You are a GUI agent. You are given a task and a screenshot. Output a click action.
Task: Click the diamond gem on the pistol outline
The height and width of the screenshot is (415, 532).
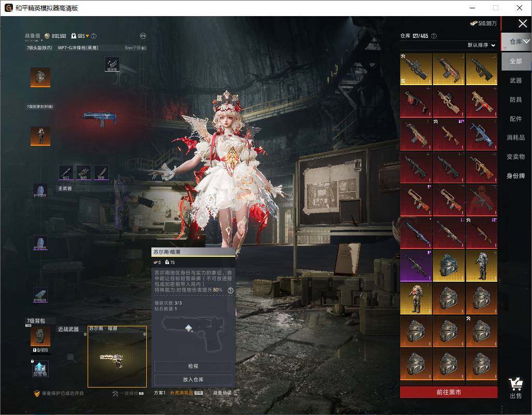(189, 328)
